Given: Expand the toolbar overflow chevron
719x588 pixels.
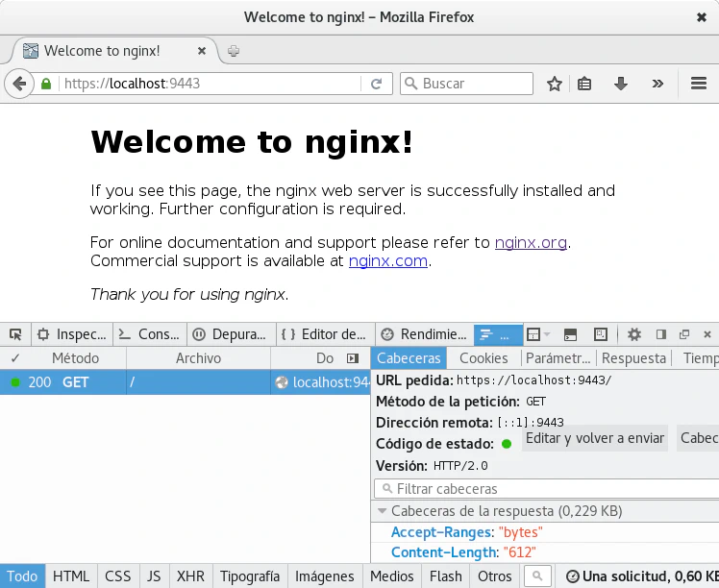Looking at the screenshot, I should click(x=657, y=84).
